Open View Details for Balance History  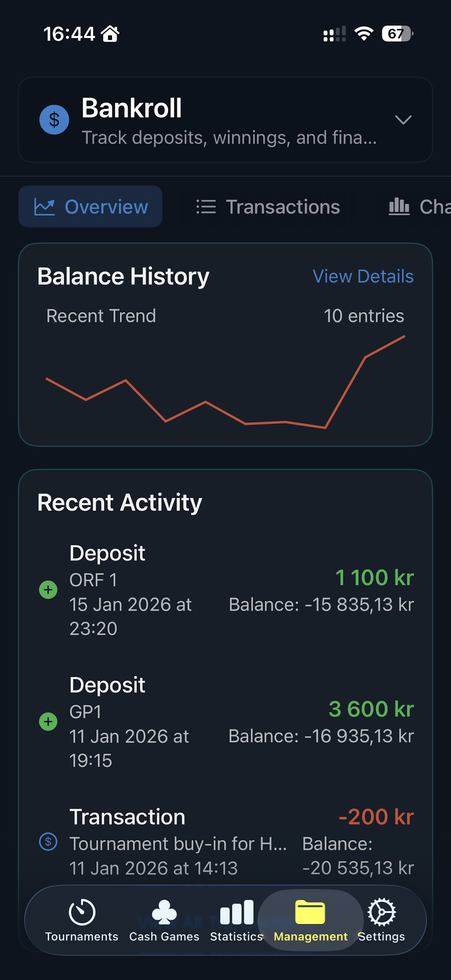pyautogui.click(x=363, y=277)
